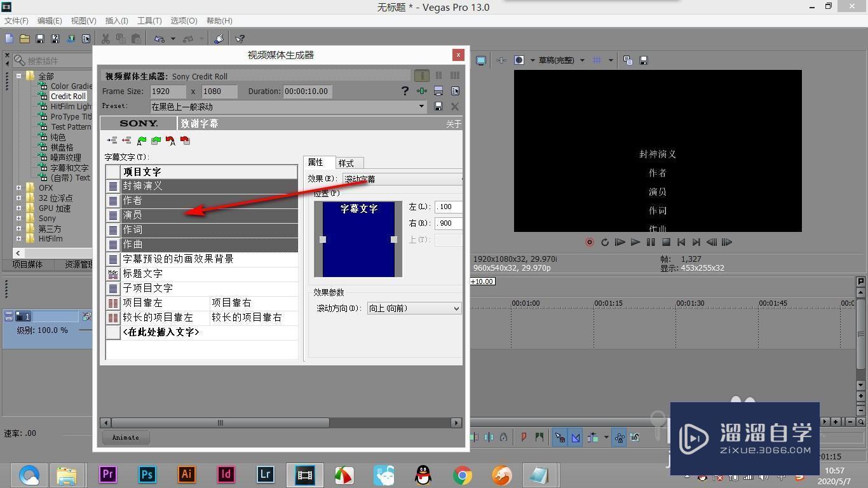Viewport: 868px width, 488px height.
Task: Toggle the Grid Overlay icon in preview toolbar
Action: click(597, 60)
